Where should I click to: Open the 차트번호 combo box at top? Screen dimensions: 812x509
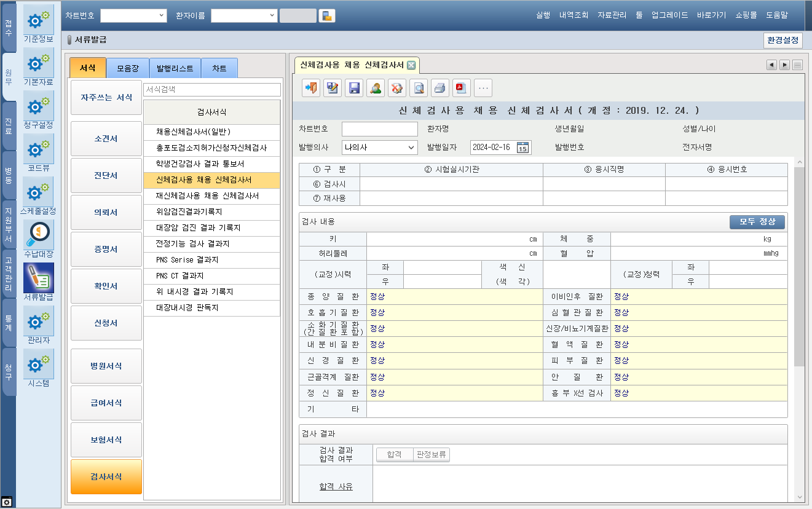162,16
